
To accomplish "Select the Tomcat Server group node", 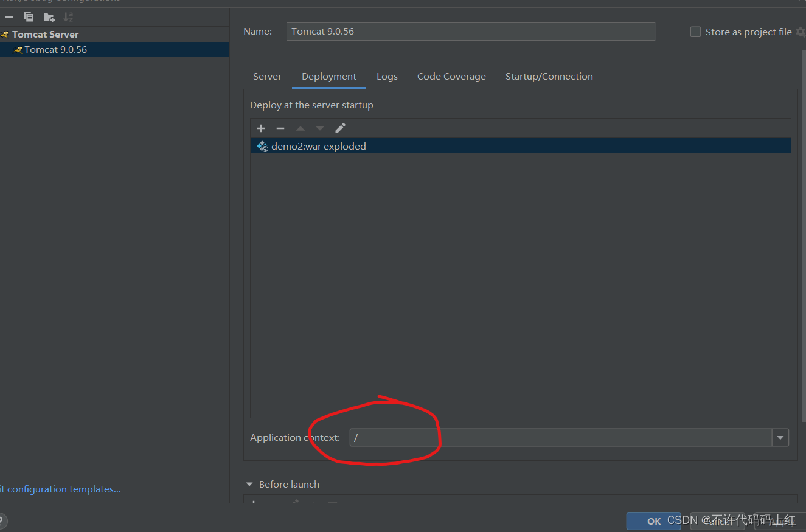I will [x=45, y=35].
